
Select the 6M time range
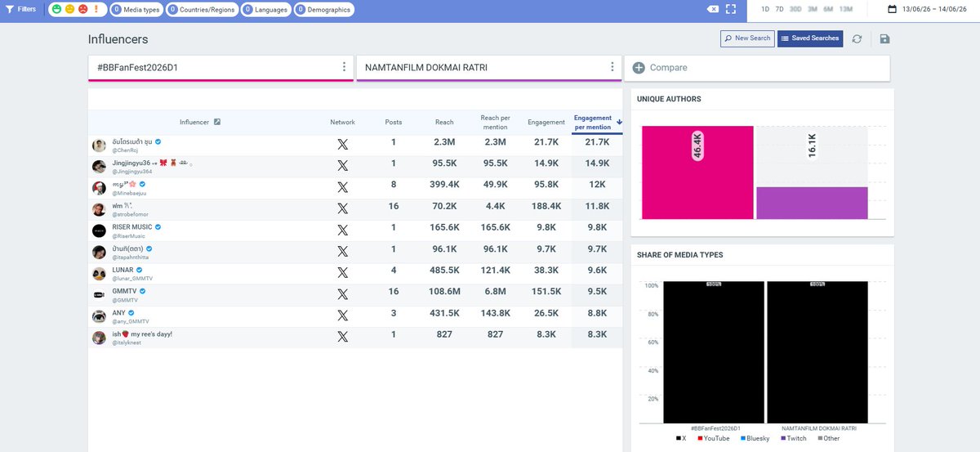(828, 9)
